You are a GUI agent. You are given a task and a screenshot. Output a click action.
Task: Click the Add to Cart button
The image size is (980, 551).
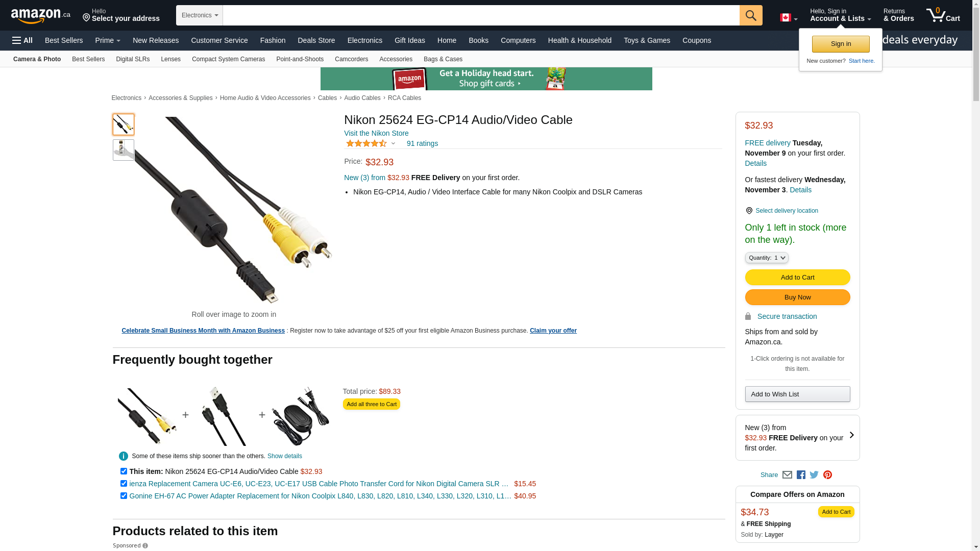(x=797, y=278)
